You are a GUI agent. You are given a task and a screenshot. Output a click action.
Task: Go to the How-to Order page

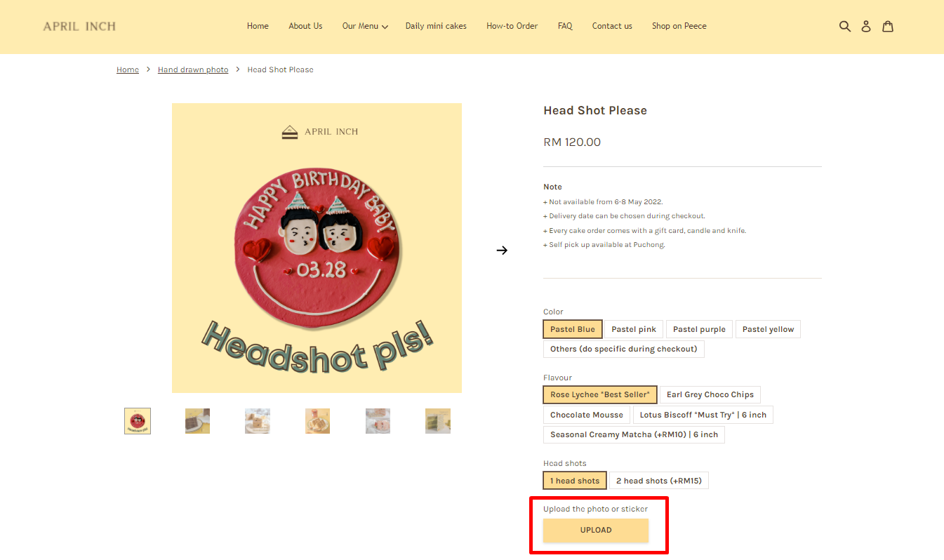coord(512,26)
